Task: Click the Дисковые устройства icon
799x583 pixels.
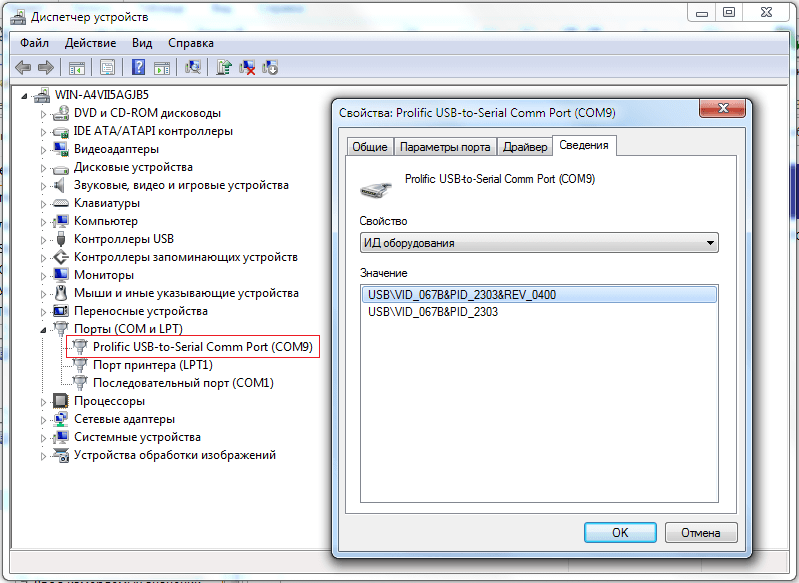Action: [x=61, y=168]
